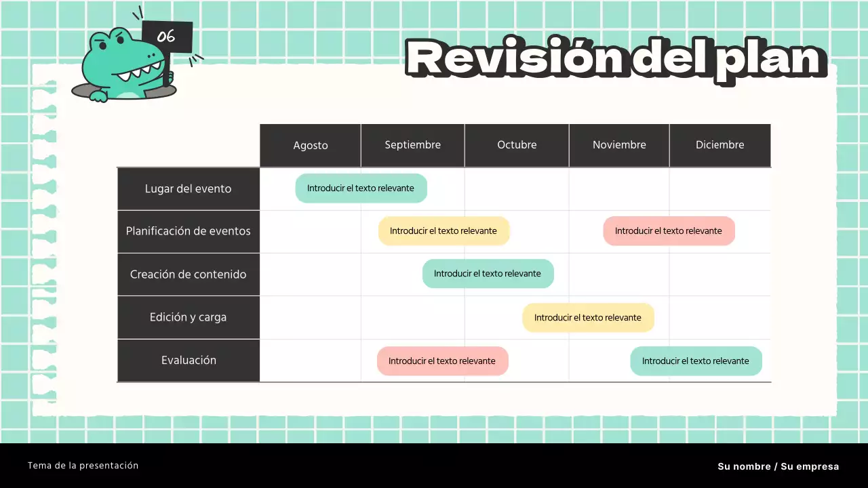Click the "Planificación de eventos" row label
Viewport: 868px width, 488px height.
point(188,231)
